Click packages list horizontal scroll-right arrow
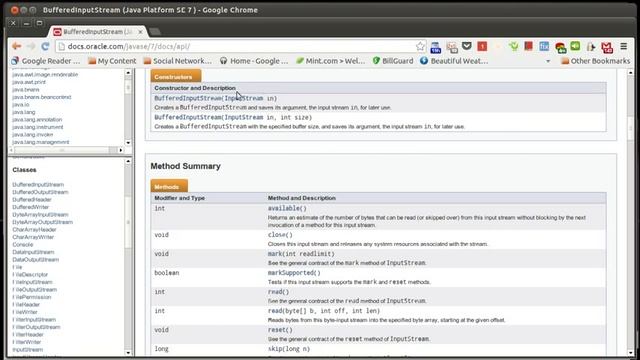Viewport: 640px width, 360px height. click(x=120, y=150)
